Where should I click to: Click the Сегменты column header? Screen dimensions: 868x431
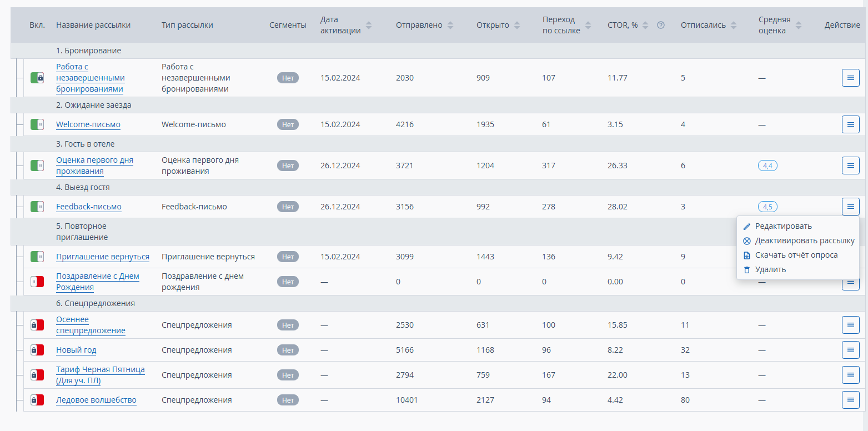pyautogui.click(x=288, y=25)
